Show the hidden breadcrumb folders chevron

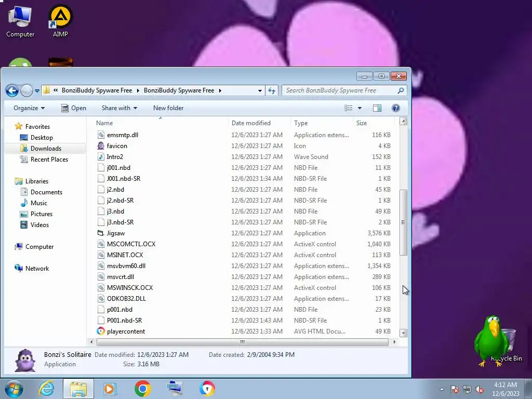click(56, 90)
